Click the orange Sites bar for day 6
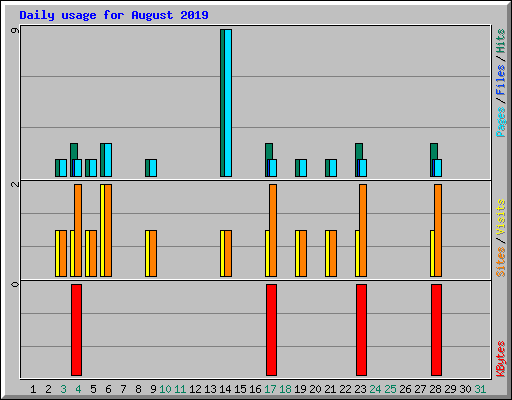The image size is (512, 400). 108,230
